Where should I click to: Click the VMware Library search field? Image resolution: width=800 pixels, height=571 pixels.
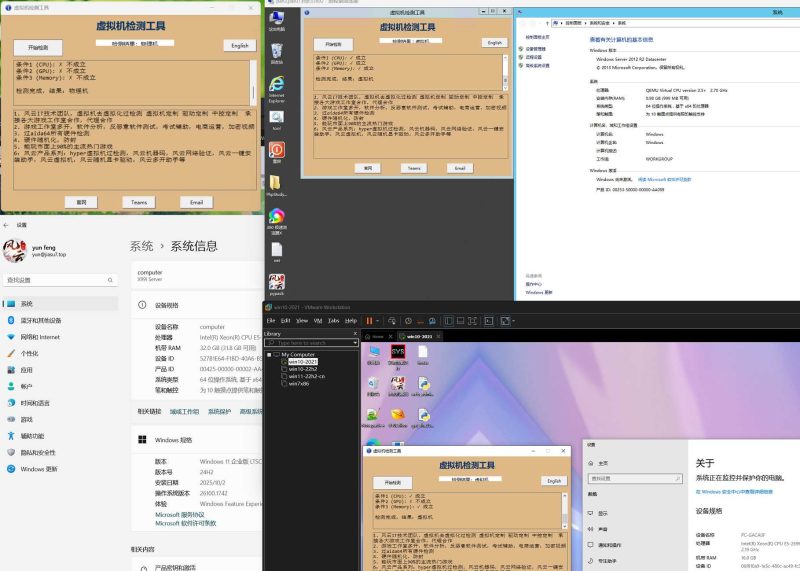pyautogui.click(x=311, y=343)
